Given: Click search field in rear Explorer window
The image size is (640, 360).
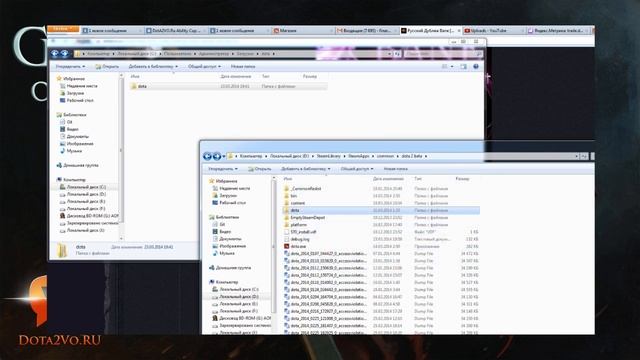Looking at the screenshot, I should [x=443, y=53].
